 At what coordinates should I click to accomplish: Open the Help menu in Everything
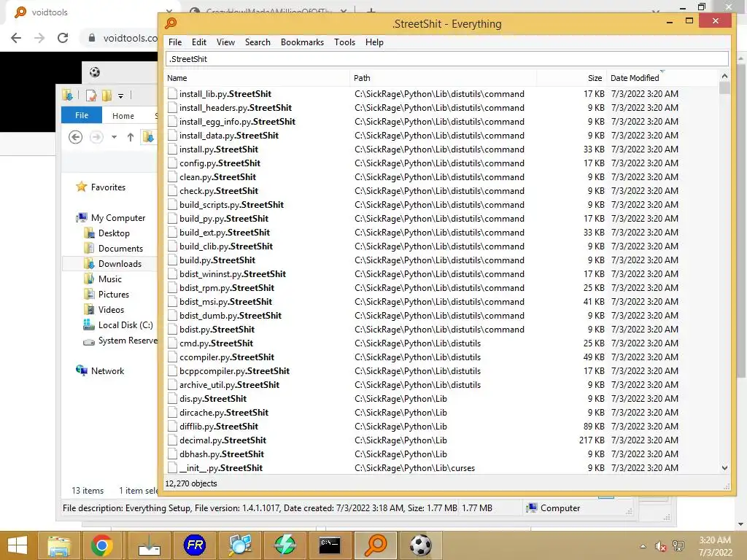(x=374, y=42)
